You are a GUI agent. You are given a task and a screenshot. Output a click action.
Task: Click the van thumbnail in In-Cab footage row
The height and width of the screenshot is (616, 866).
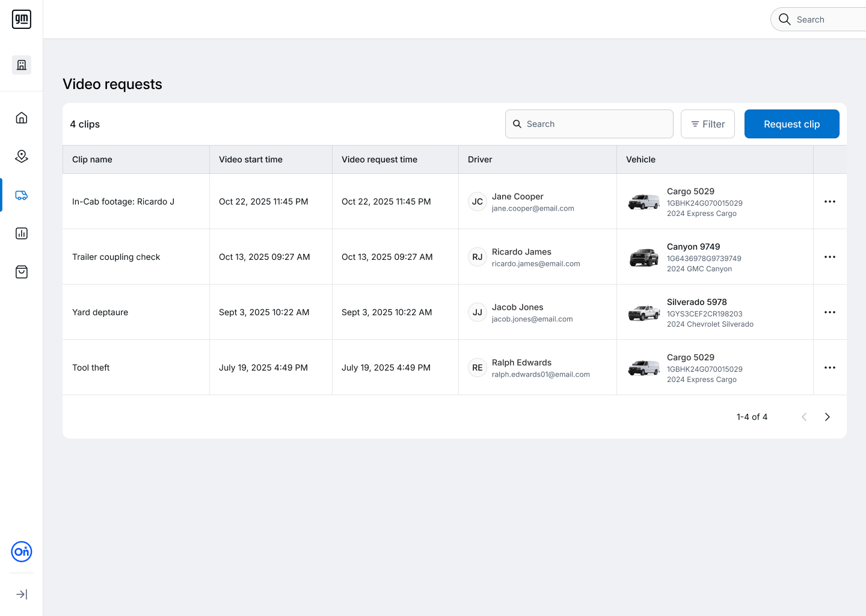(644, 202)
